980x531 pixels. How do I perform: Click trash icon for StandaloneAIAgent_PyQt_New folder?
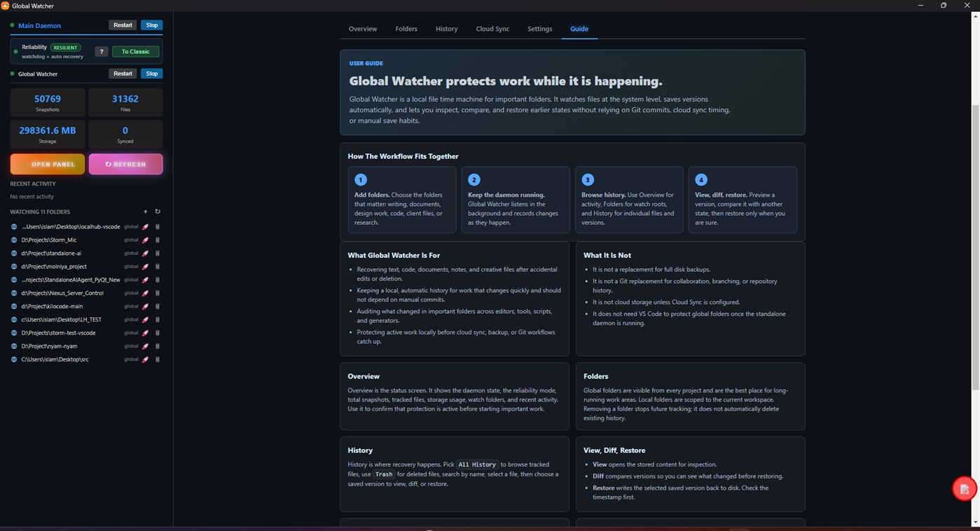click(x=158, y=280)
